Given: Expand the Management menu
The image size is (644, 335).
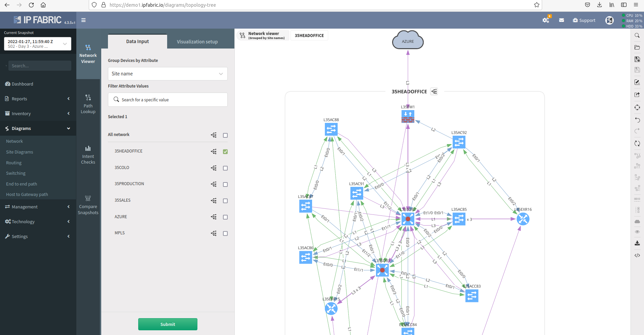Looking at the screenshot, I should 38,207.
